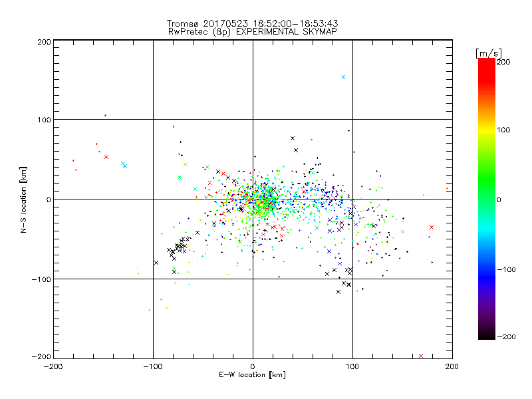
Task: Click the N-S axis tick label "200"
Action: tap(44, 42)
